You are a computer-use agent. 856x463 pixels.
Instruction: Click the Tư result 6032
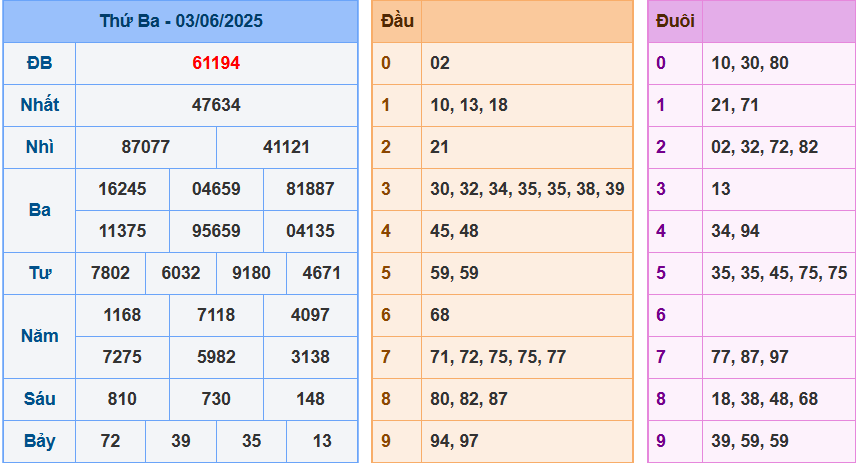tap(181, 273)
